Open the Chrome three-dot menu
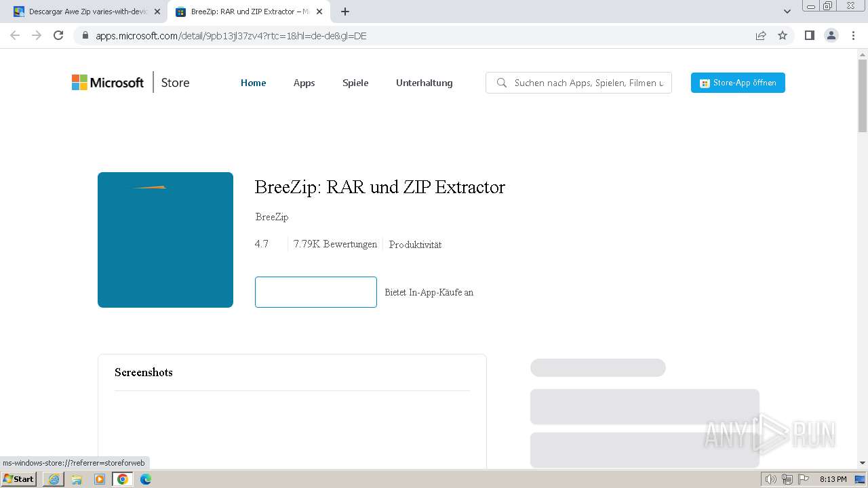The height and width of the screenshot is (488, 868). 853,35
